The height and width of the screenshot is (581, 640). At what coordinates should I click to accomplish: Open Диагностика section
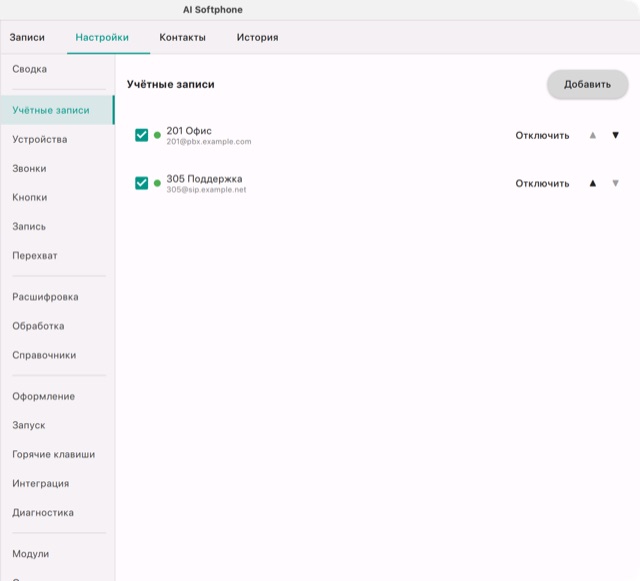point(57,512)
